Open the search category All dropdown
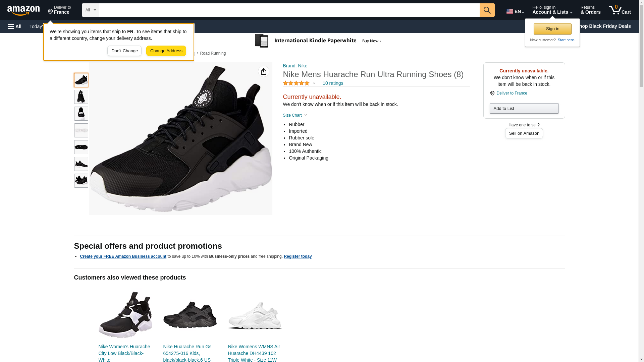Image resolution: width=644 pixels, height=362 pixels. 90,10
